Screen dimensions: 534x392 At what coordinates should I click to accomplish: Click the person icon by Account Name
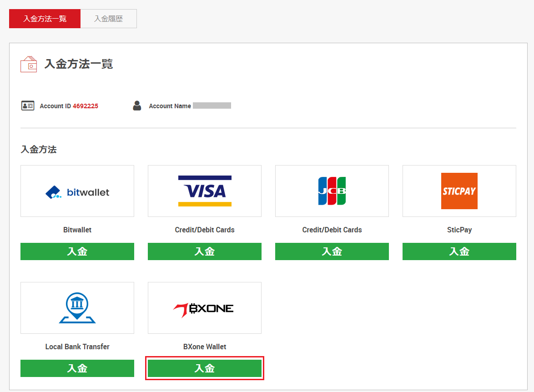pos(137,106)
